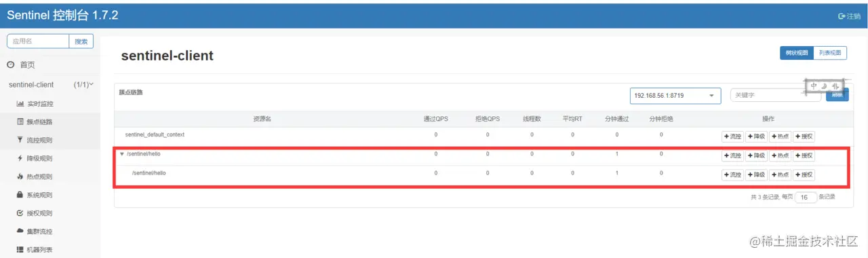Click the 分钟拒绝 column header

click(661, 119)
